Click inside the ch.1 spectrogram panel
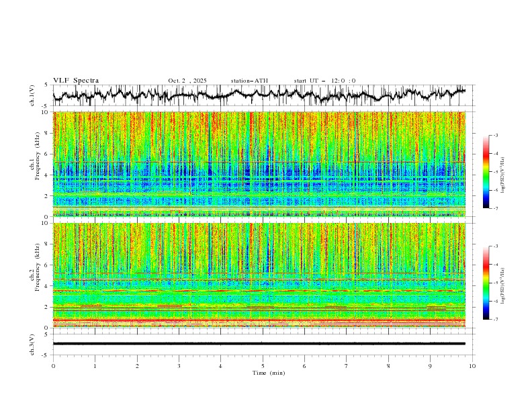 (259, 164)
